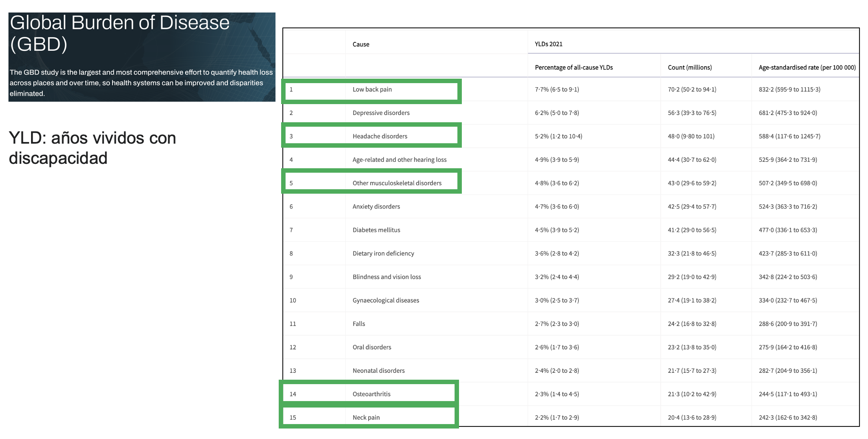Select percentage '4·9% (3·9 to 5·9)'
This screenshot has width=868, height=439.
[x=557, y=160]
